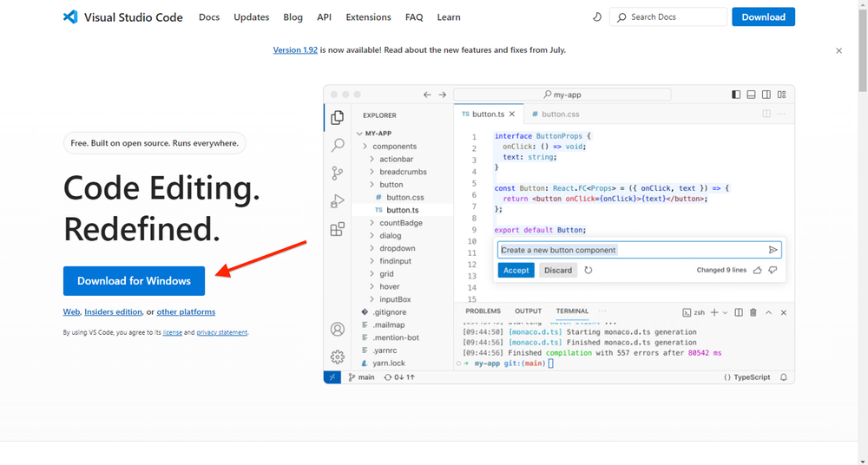868x465 pixels.
Task: Open the API menu item
Action: click(x=325, y=17)
